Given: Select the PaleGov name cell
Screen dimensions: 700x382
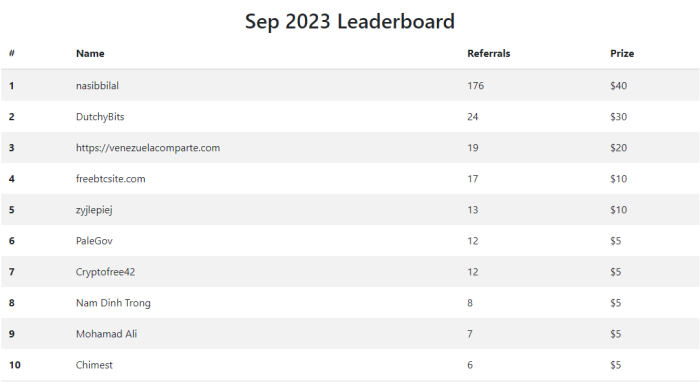Looking at the screenshot, I should 94,241.
